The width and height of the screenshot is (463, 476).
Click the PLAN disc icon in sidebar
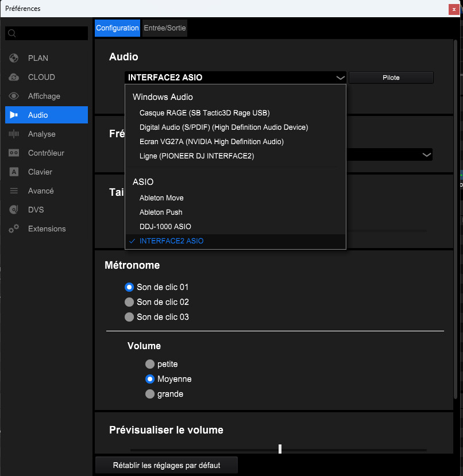click(x=14, y=58)
